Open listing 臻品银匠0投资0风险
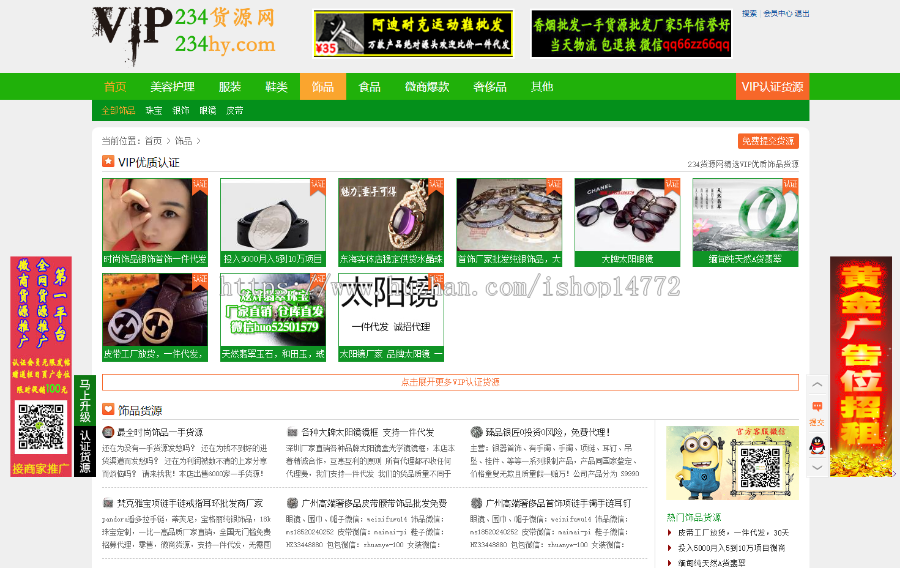 point(548,432)
